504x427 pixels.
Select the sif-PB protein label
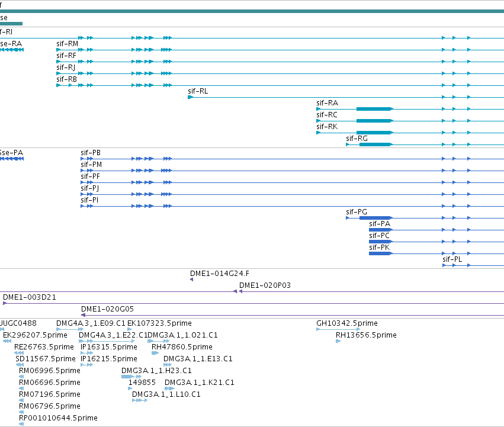[x=91, y=153]
